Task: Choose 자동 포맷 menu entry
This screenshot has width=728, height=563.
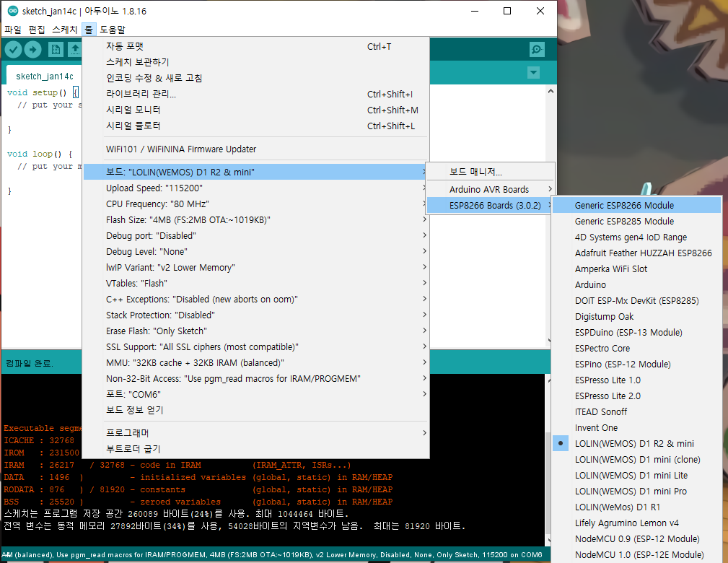Action: click(x=256, y=46)
